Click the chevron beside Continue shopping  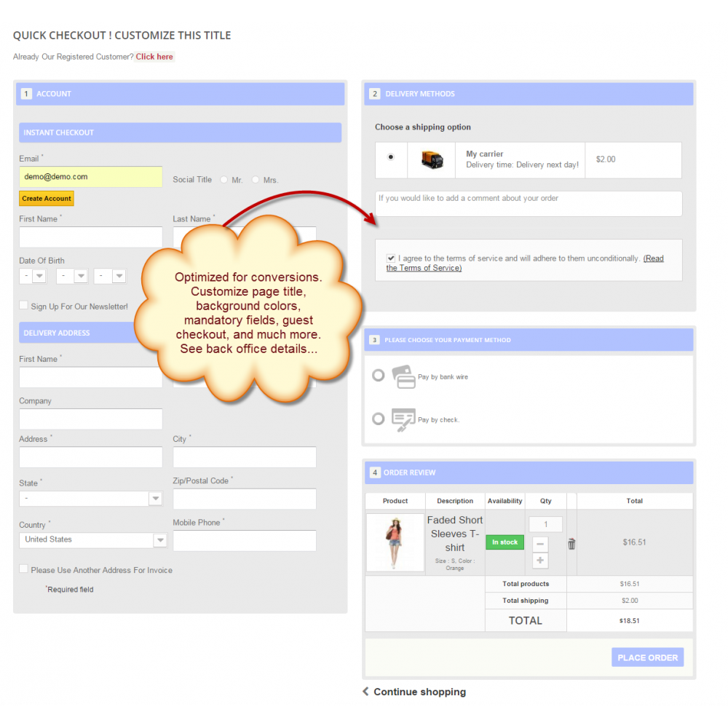point(365,692)
